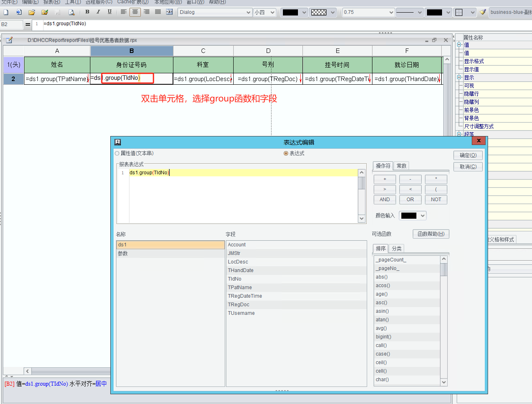
Task: Select the 属性值(文本串) radio option
Action: tap(117, 154)
